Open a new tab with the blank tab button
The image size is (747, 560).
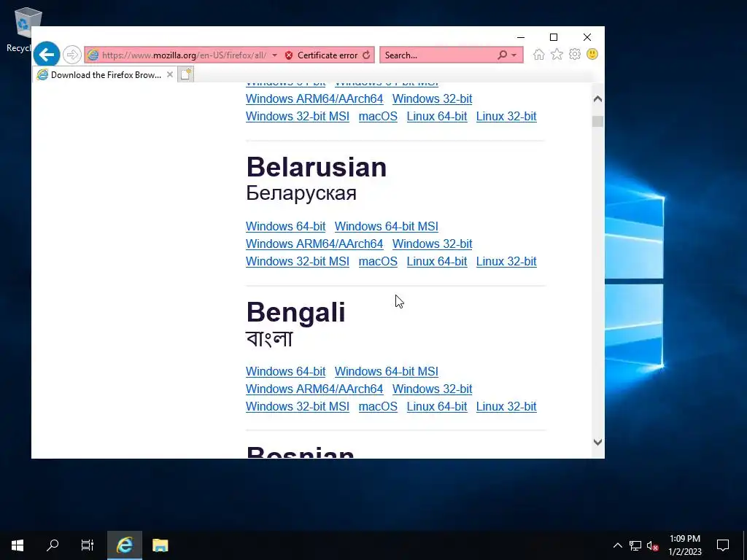click(186, 74)
